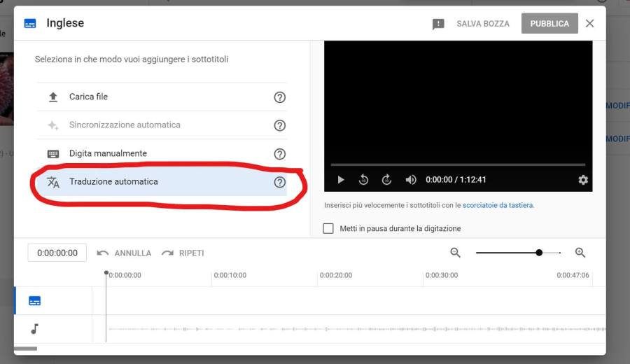Rewind the video back 5 seconds

pos(363,180)
